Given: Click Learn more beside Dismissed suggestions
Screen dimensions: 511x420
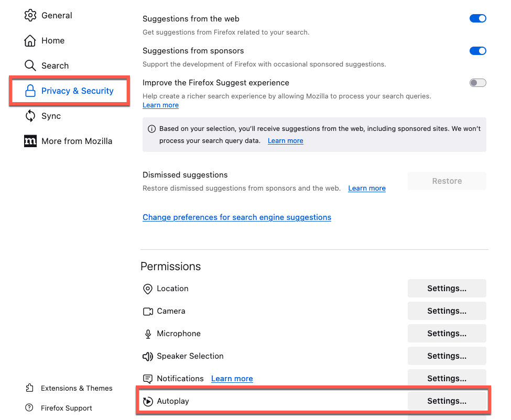Looking at the screenshot, I should tap(367, 189).
